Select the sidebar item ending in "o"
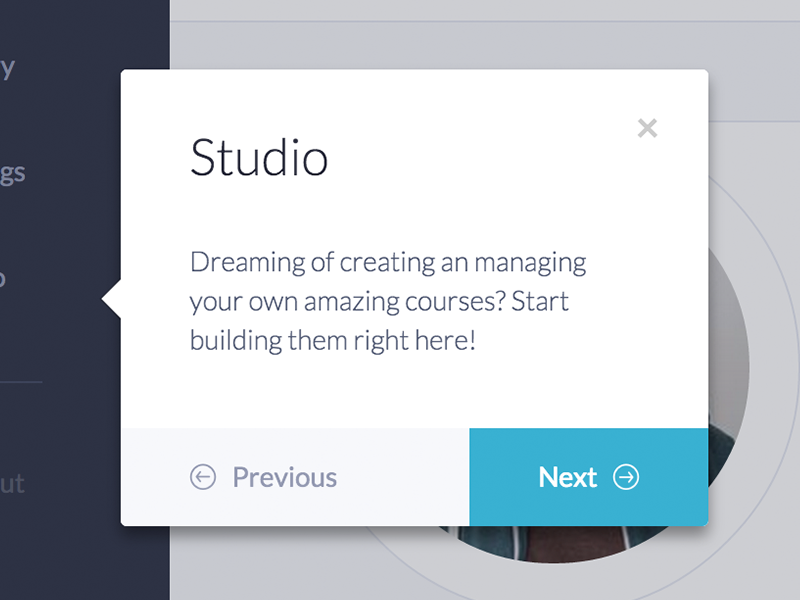The image size is (800, 600). coord(3,278)
